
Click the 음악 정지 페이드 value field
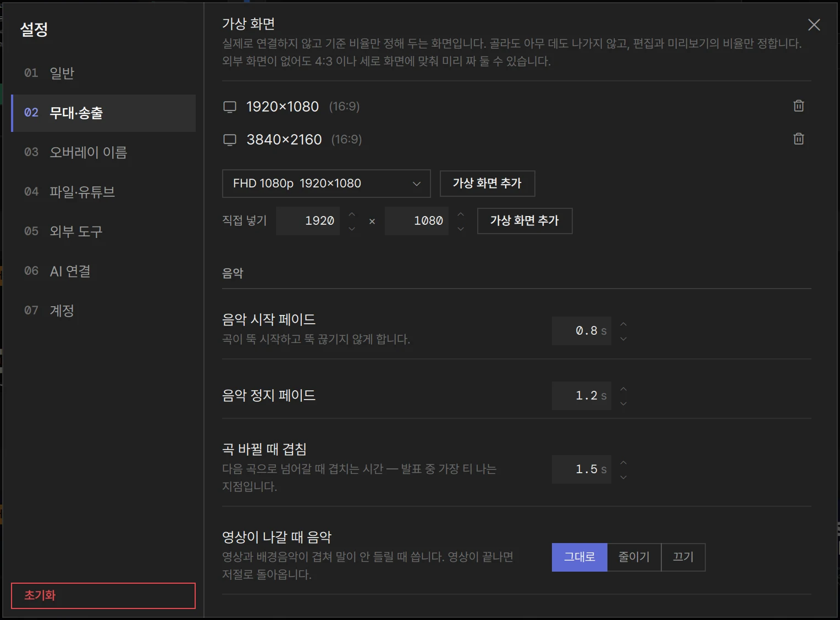click(x=582, y=396)
